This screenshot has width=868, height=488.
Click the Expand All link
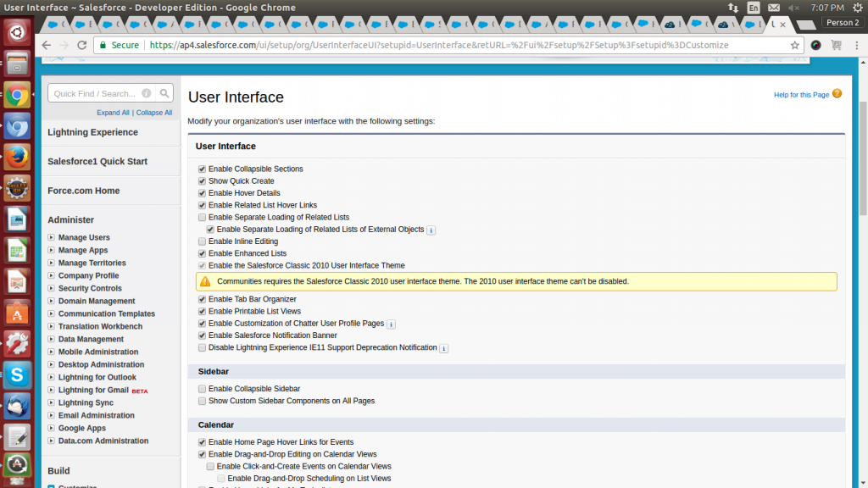point(113,113)
